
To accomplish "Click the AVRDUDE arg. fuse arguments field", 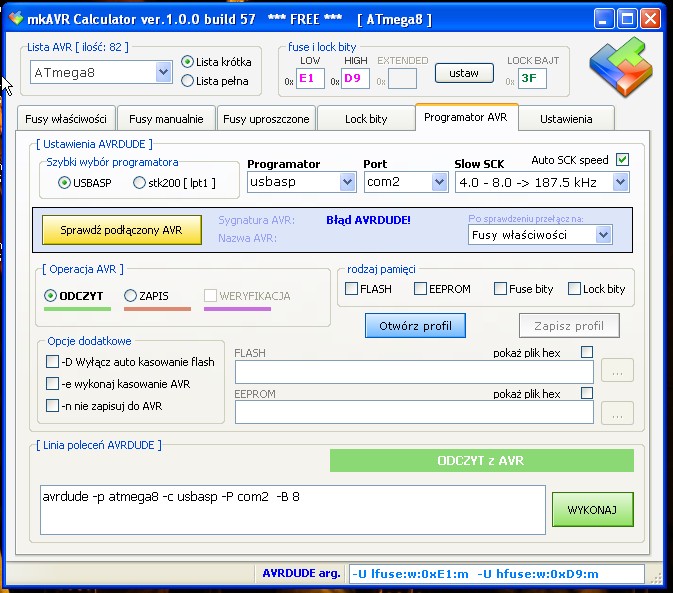I will [497, 574].
